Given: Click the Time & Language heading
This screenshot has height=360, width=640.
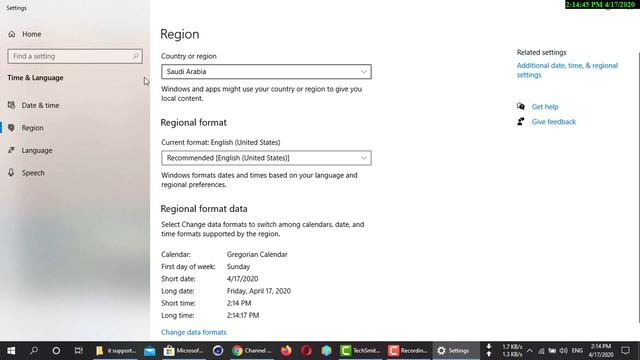Looking at the screenshot, I should [36, 78].
